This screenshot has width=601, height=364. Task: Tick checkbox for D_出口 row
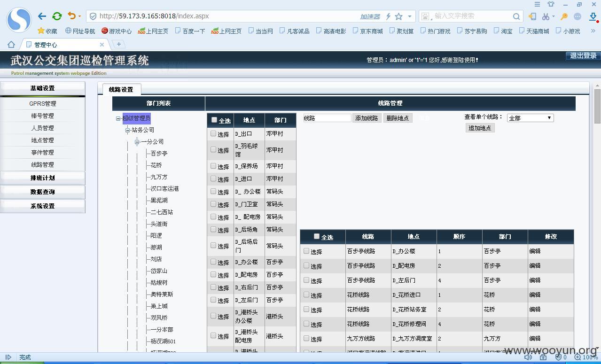tap(213, 133)
